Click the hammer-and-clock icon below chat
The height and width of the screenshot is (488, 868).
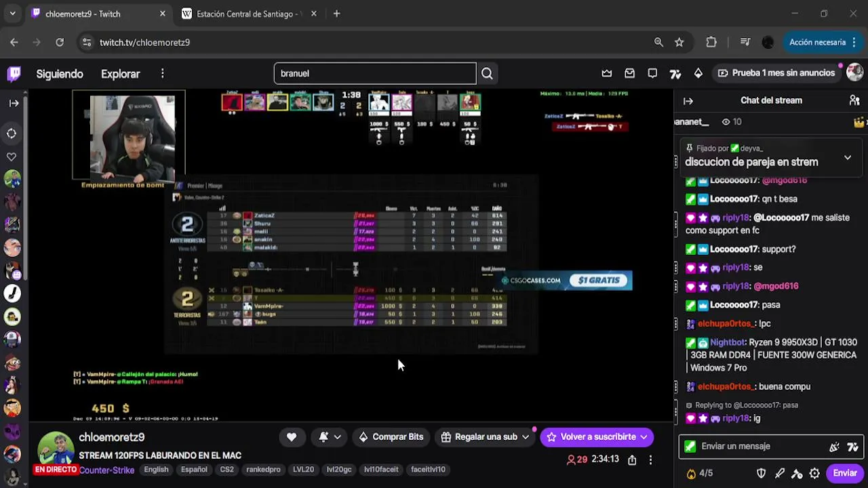tap(797, 473)
